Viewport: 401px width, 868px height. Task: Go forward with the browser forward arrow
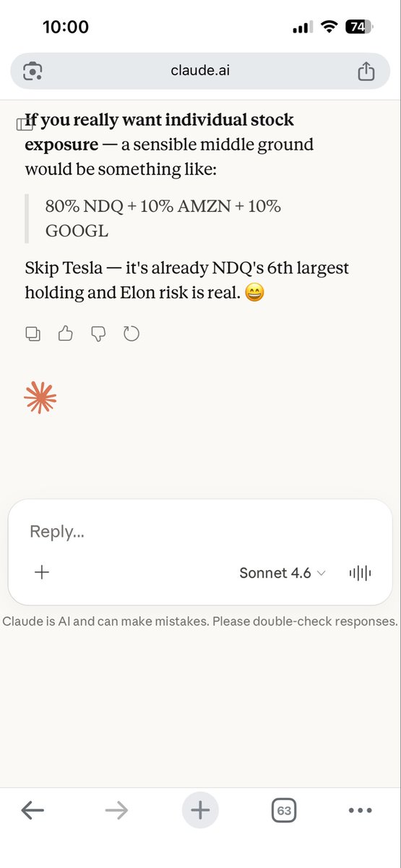(x=116, y=811)
